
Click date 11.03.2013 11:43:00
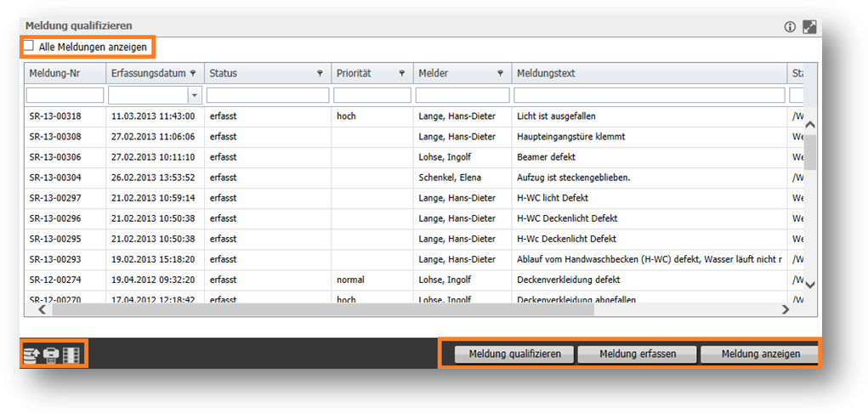point(153,116)
